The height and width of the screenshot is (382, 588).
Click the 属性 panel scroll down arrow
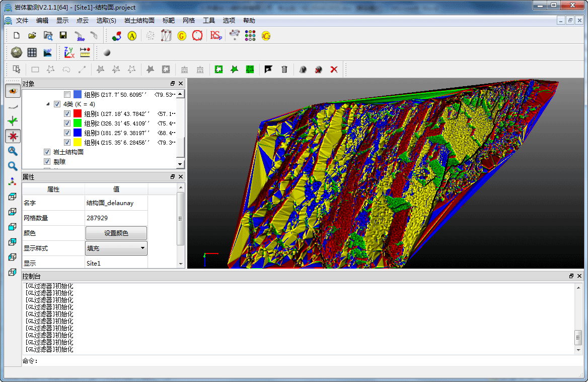click(x=181, y=264)
